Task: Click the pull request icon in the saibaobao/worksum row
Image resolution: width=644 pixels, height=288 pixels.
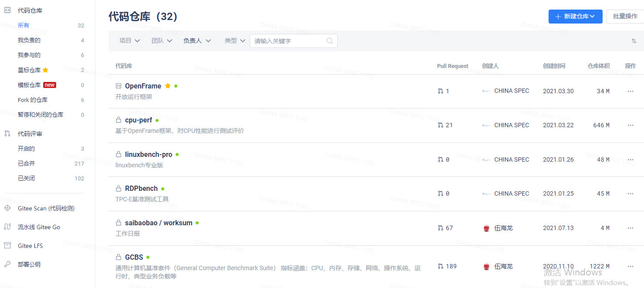Action: click(441, 228)
